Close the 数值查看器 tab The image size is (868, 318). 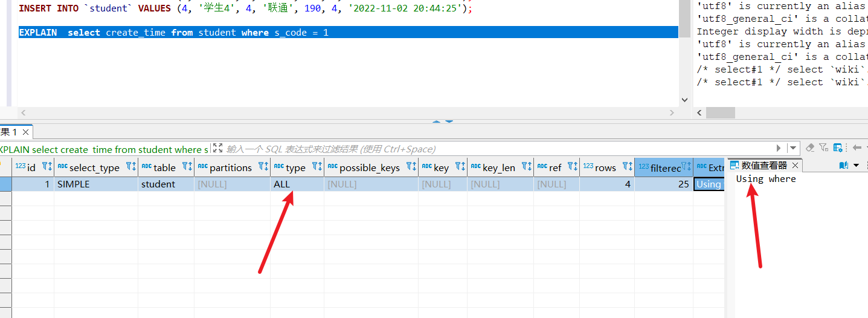coord(795,165)
